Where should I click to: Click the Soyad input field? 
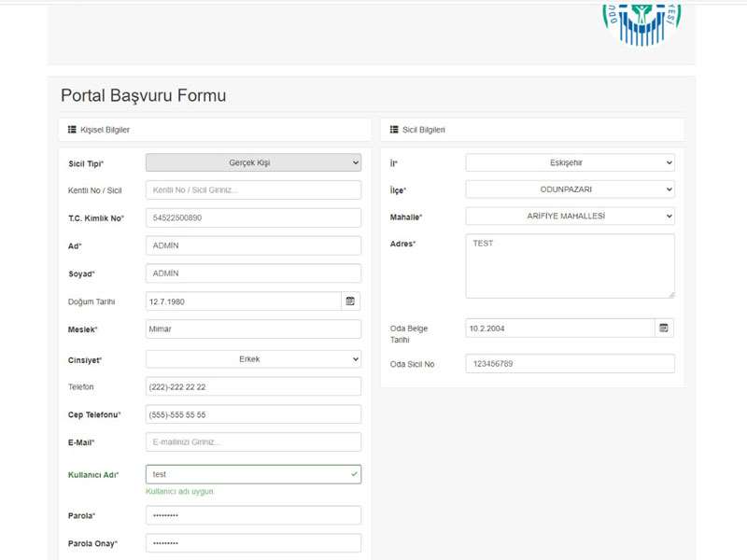pyautogui.click(x=253, y=273)
